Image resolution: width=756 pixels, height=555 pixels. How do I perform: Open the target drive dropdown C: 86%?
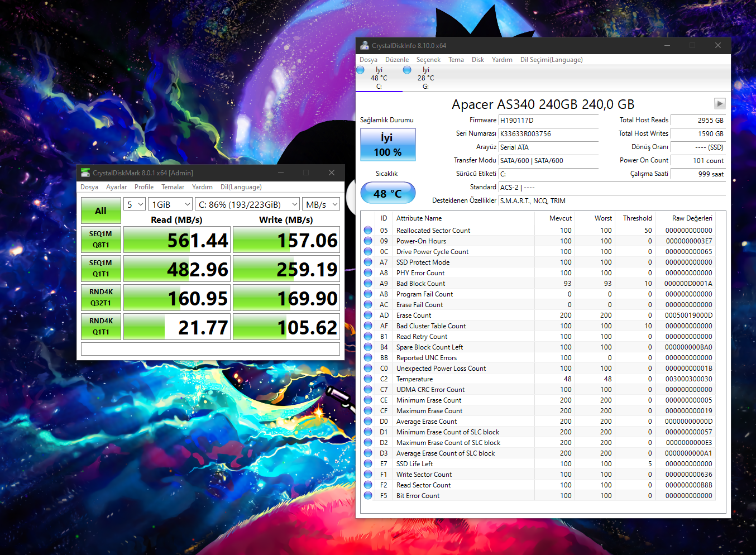[x=247, y=204]
